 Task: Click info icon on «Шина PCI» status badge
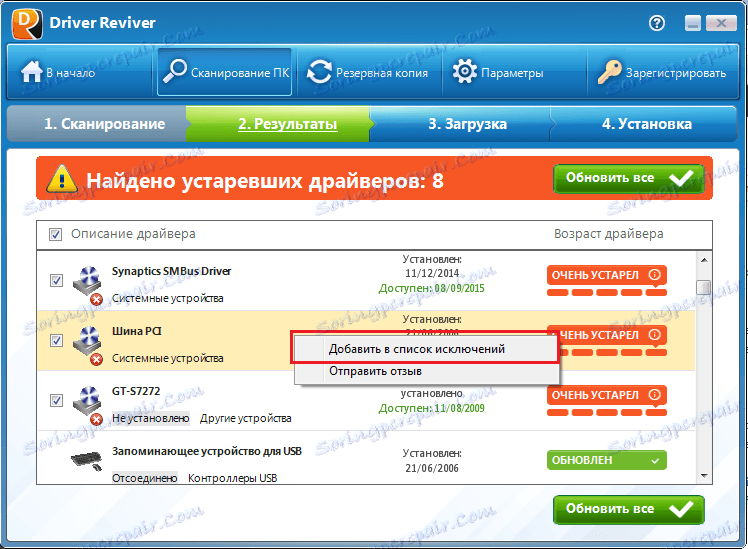click(654, 335)
